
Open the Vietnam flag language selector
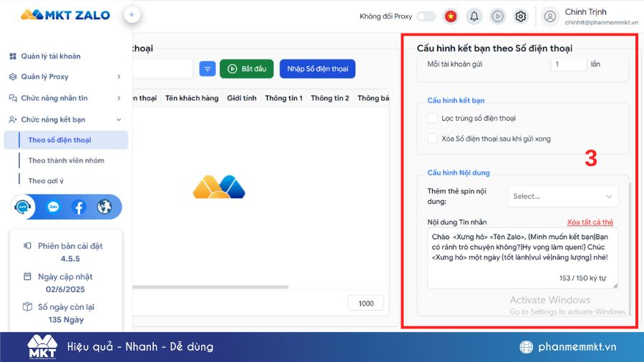click(451, 16)
